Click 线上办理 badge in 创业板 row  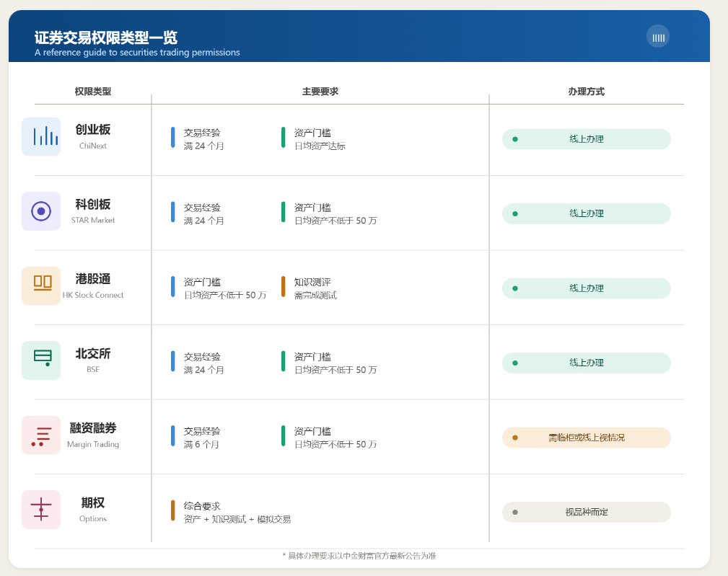click(587, 139)
